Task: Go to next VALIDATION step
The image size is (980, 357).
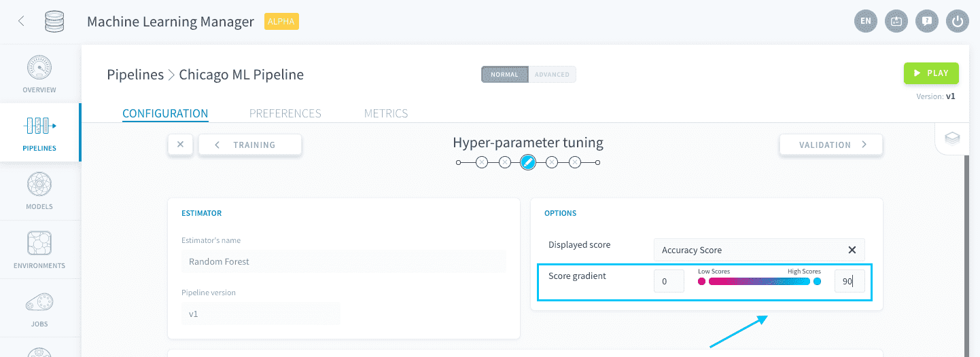Action: (831, 145)
